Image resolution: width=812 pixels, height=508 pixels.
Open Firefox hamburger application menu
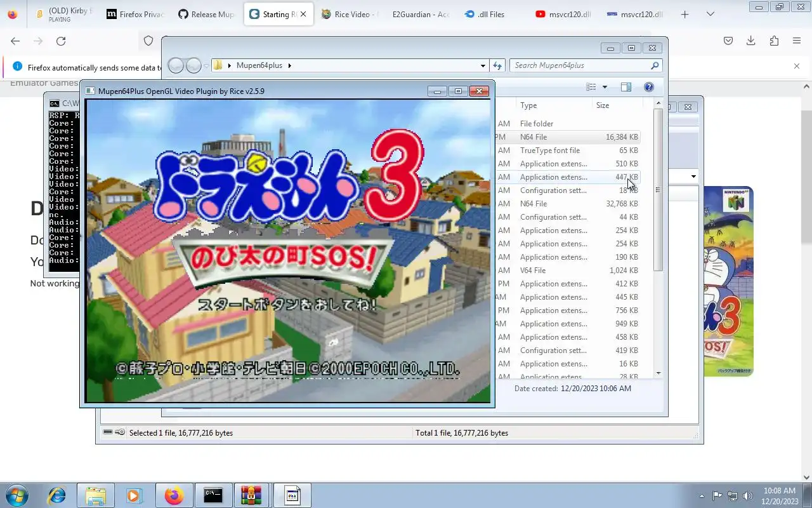coord(797,41)
